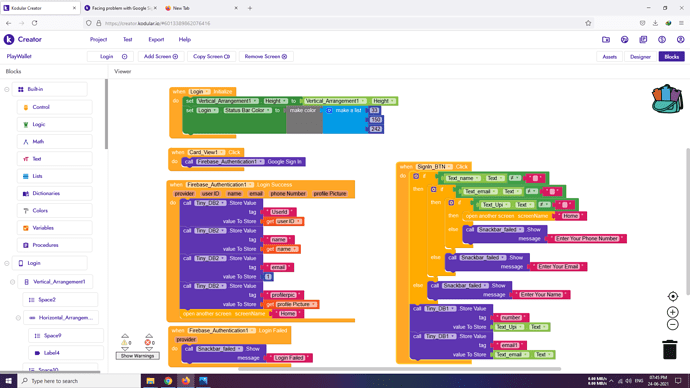Open the Procedures blocks drawer

click(55, 245)
